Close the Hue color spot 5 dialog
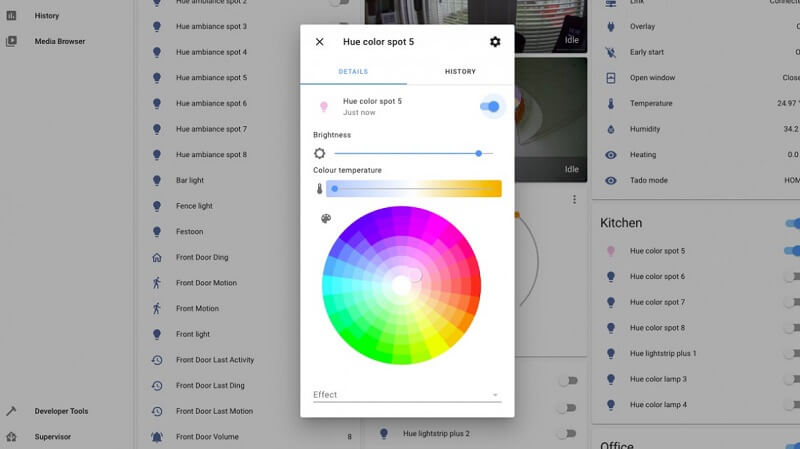The width and height of the screenshot is (800, 449). [319, 42]
